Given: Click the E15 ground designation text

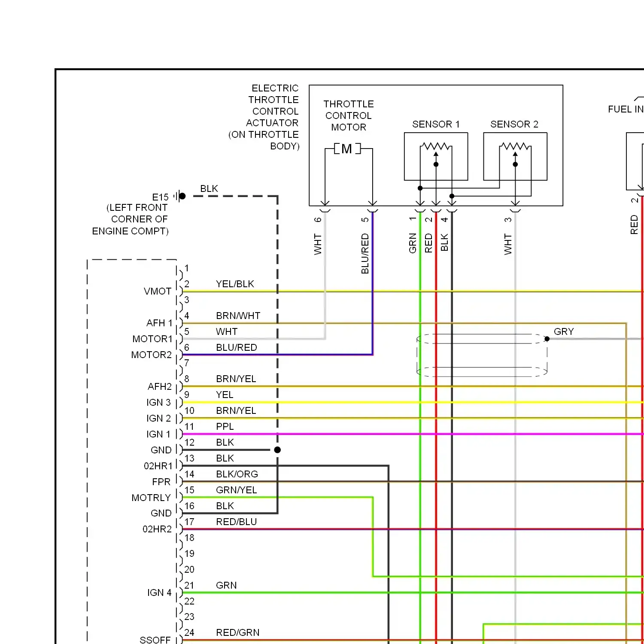Looking at the screenshot, I should click(x=161, y=197).
